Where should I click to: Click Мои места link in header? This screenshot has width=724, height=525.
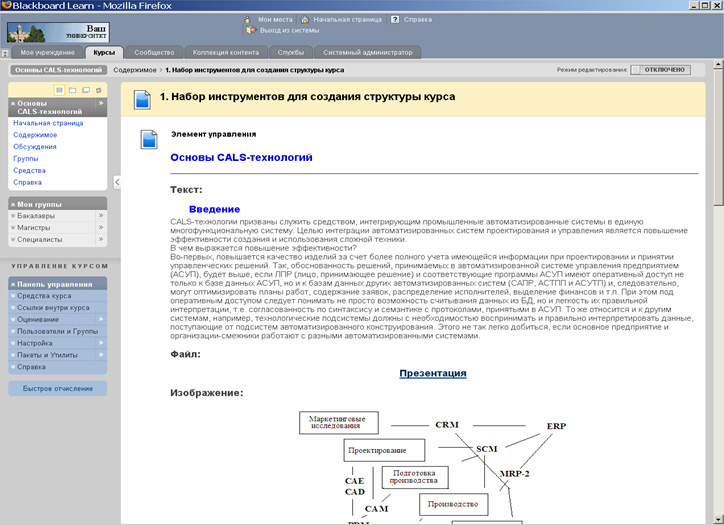point(275,19)
